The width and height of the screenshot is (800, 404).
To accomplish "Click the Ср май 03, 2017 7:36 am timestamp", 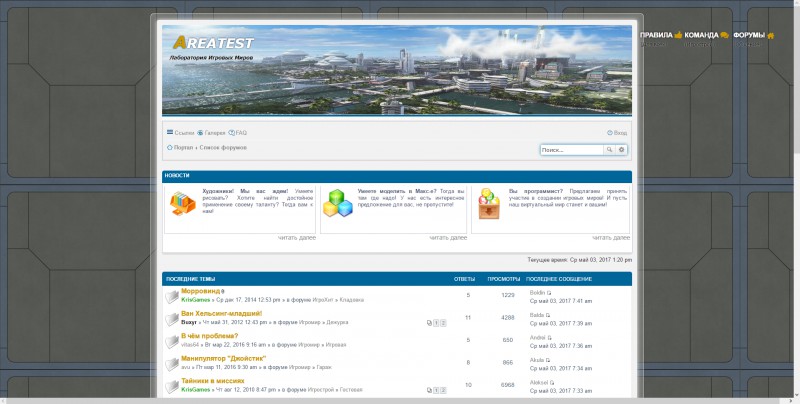I will coord(561,346).
